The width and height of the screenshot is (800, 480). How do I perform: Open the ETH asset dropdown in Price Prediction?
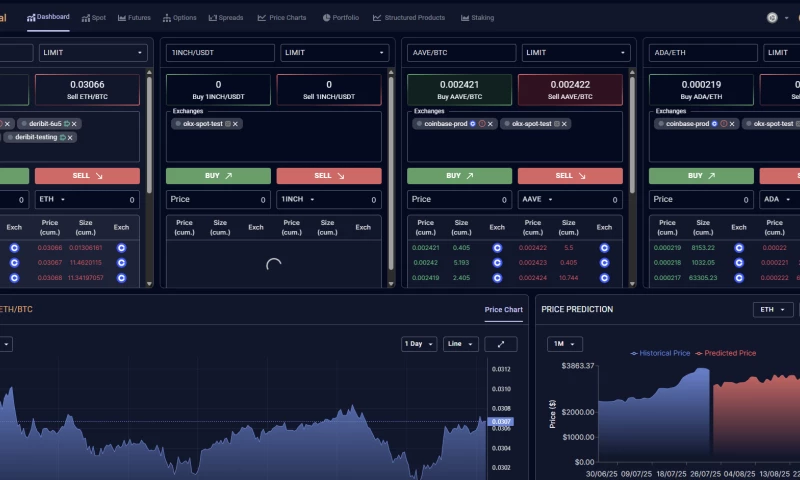tap(772, 310)
